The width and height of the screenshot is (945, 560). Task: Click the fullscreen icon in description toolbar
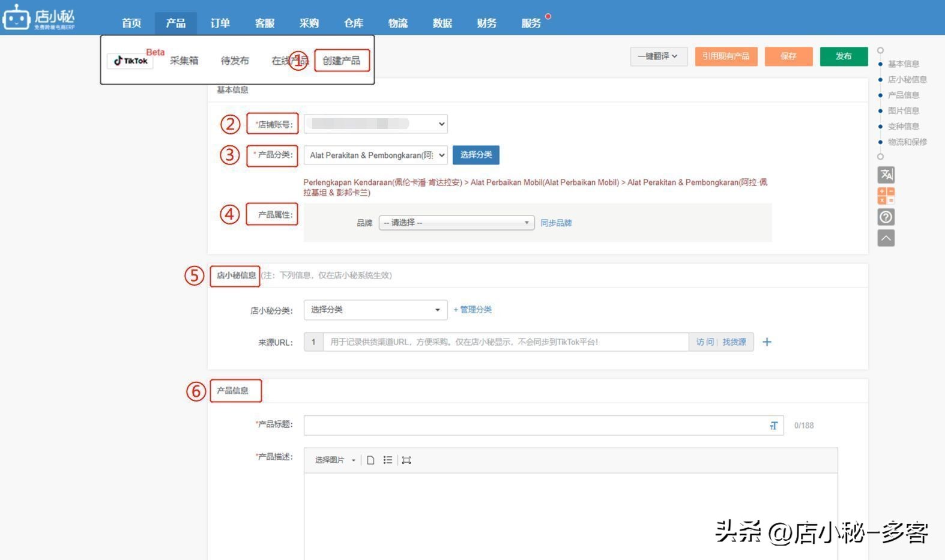pos(406,460)
